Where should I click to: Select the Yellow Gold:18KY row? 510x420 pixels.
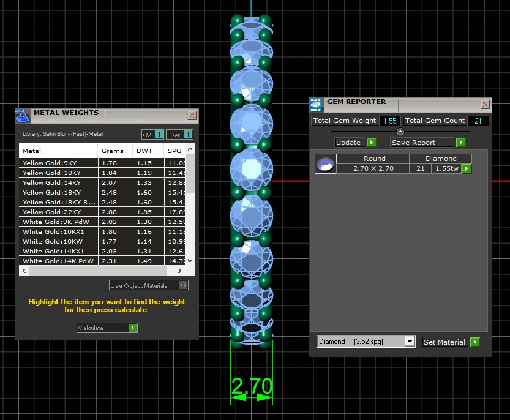102,192
